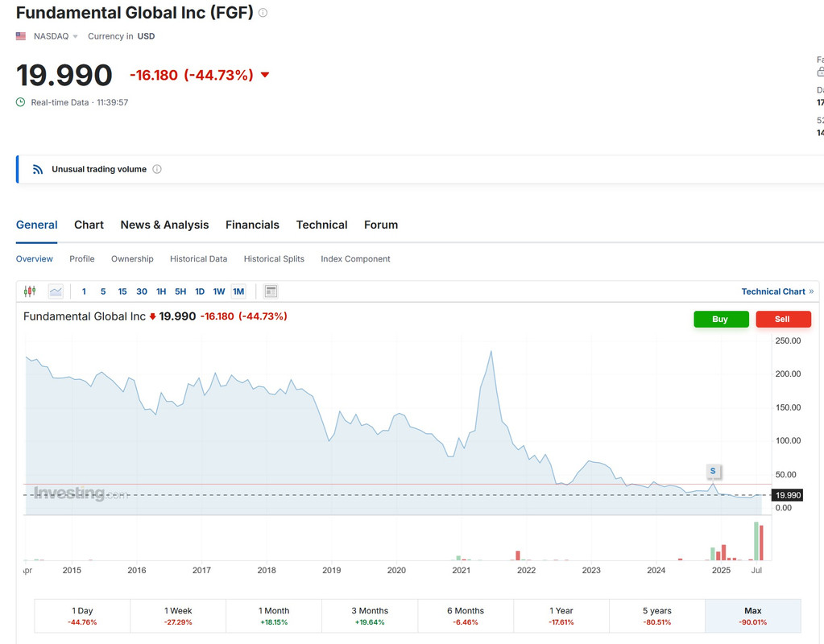Open the Index Component sub-tab
The width and height of the screenshot is (824, 644).
[x=355, y=259]
